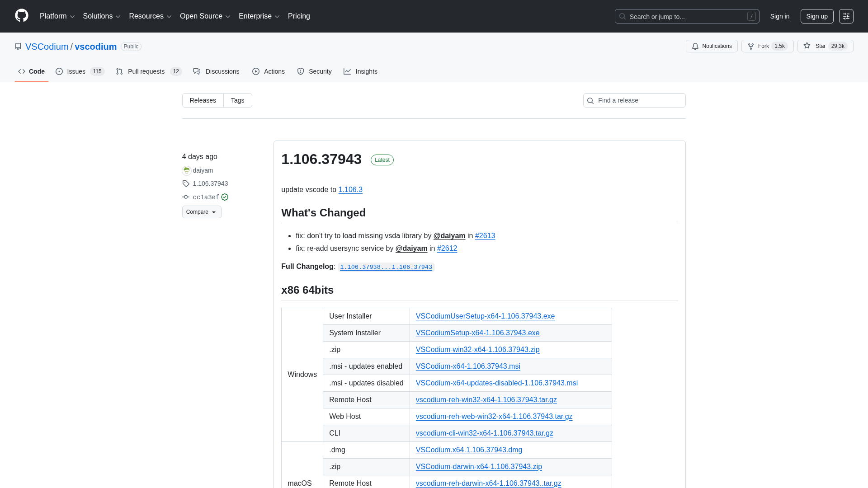Download VSCodiumUserSetup-x64 exe installer
This screenshot has width=868, height=488.
pos(485,316)
